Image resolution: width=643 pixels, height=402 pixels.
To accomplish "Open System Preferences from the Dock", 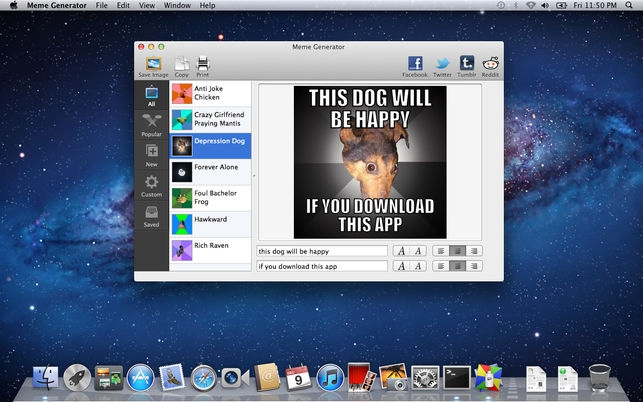I will point(425,377).
